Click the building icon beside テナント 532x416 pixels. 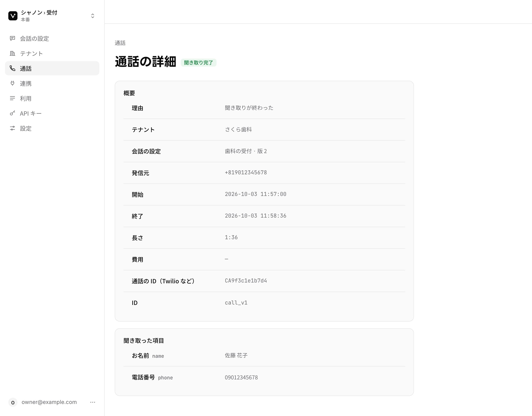[12, 53]
